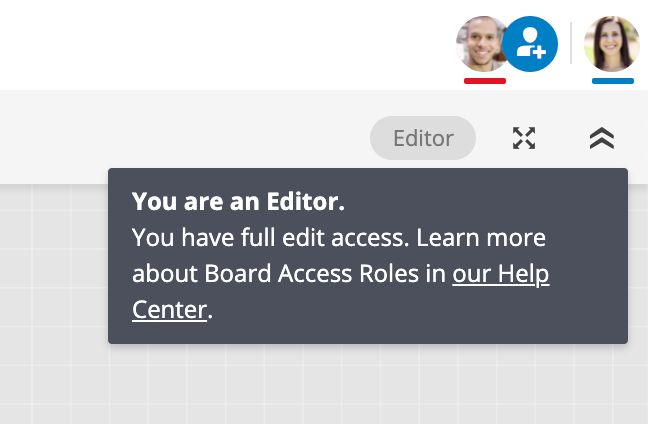Open the woman's profile avatar
Image resolution: width=648 pixels, height=424 pixels.
(x=612, y=44)
